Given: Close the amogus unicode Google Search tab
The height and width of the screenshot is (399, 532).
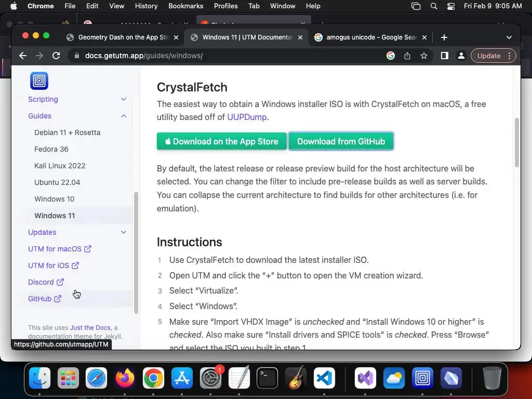Looking at the screenshot, I should 424,37.
